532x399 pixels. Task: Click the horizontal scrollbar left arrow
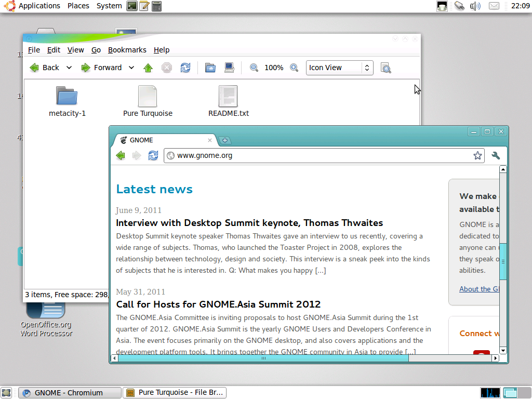tap(114, 358)
